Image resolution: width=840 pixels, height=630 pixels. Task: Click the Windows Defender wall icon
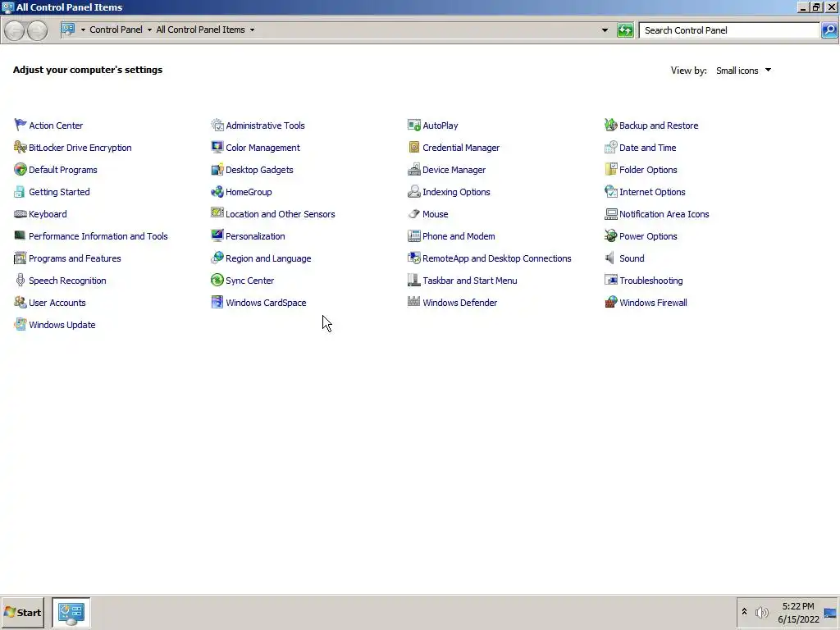[414, 302]
